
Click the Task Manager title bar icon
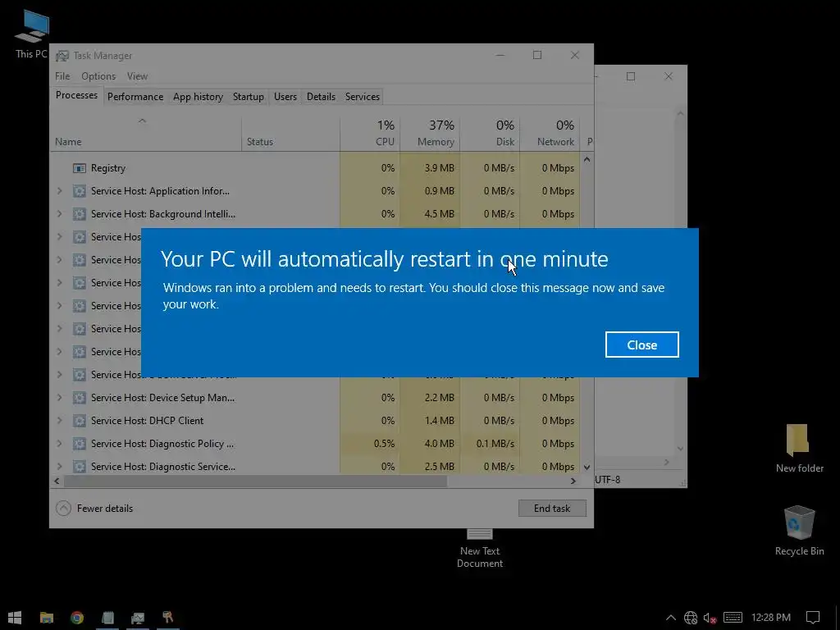coord(62,56)
